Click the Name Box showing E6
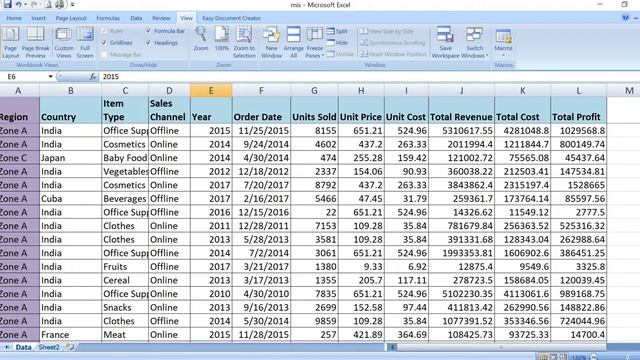This screenshot has width=640, height=360. [x=24, y=76]
